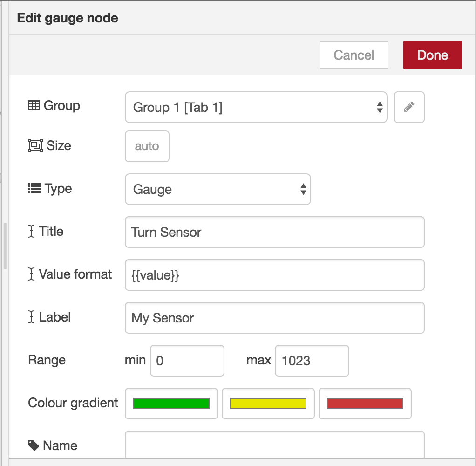Click the stepper arrows on the Type selector

pyautogui.click(x=303, y=189)
